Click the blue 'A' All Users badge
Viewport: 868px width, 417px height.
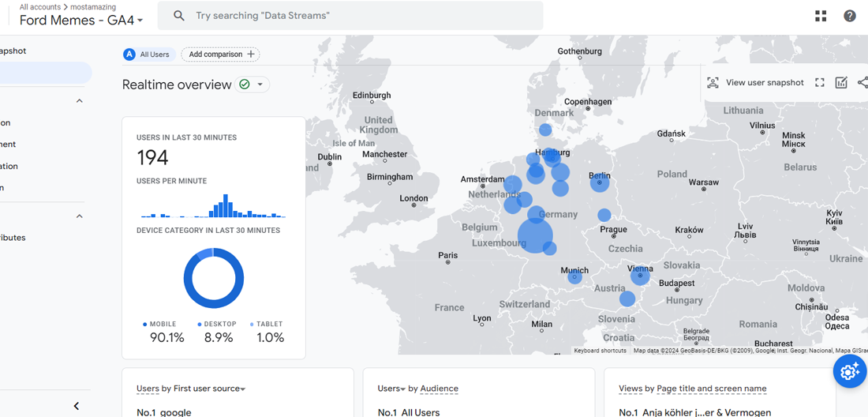point(129,54)
